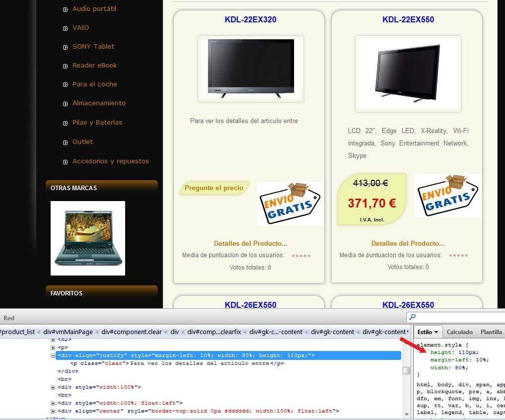This screenshot has width=505, height=420.
Task: Open the second KDL-26EX550 product title
Action: (x=408, y=305)
